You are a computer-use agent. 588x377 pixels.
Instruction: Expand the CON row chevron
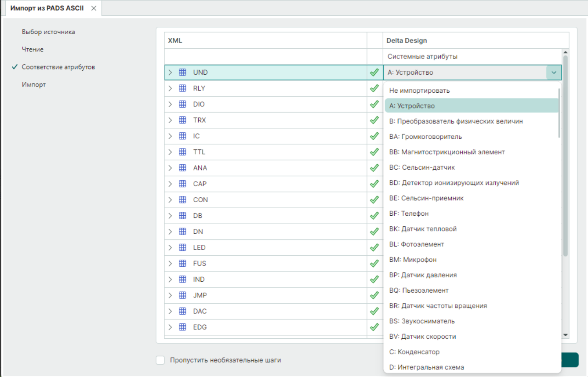pyautogui.click(x=171, y=200)
